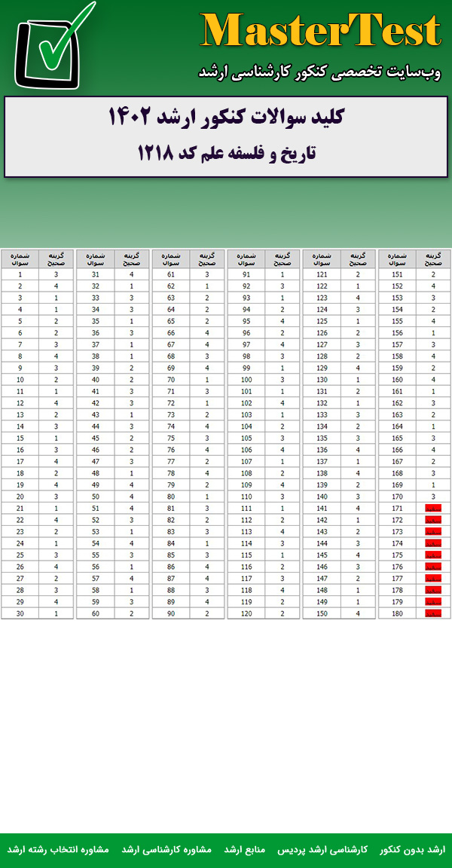Image resolution: width=452 pixels, height=868 pixels.
Task: Select the question number 121 cell
Action: (322, 275)
